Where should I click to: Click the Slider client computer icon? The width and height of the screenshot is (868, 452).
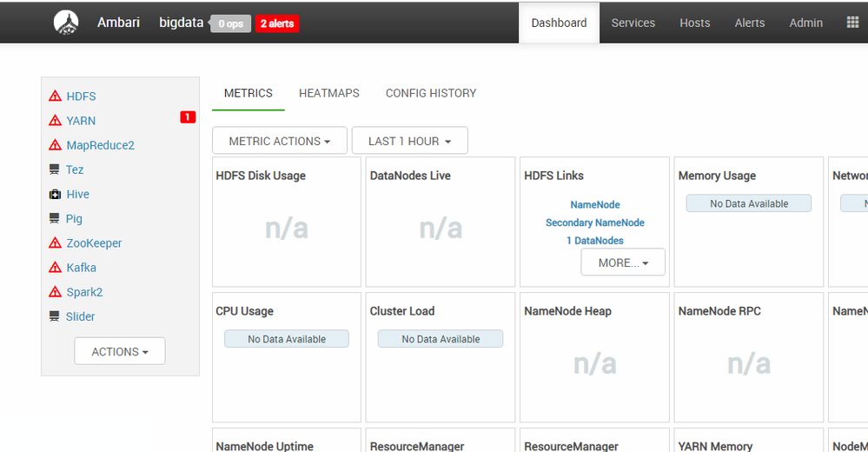click(55, 317)
